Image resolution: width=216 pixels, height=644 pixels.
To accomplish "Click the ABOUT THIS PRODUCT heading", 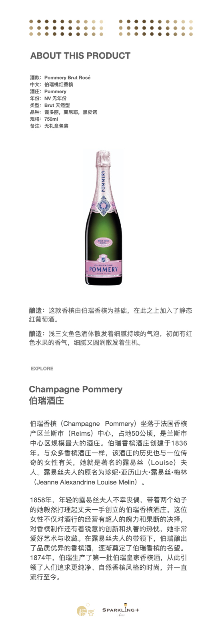I will tap(80, 56).
